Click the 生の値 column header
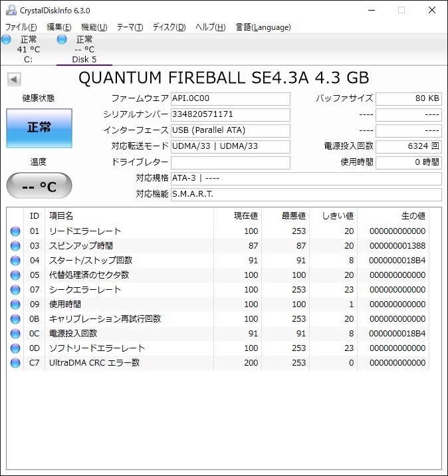The image size is (448, 476). (x=393, y=216)
